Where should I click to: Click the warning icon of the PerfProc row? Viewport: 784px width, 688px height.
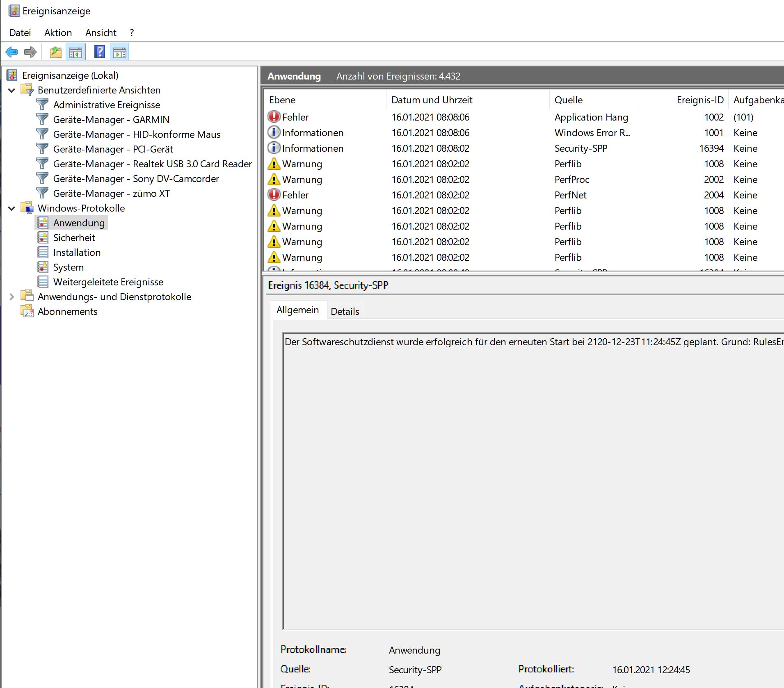[274, 179]
